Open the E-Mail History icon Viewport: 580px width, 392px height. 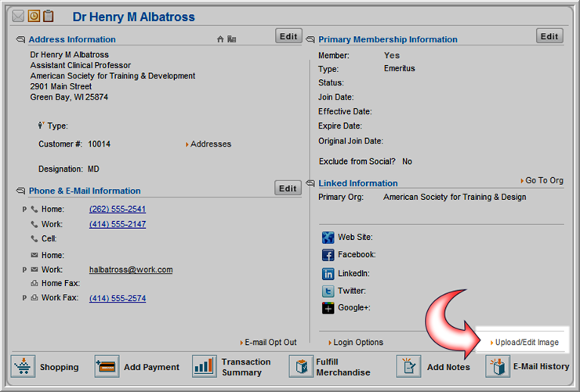pos(498,366)
